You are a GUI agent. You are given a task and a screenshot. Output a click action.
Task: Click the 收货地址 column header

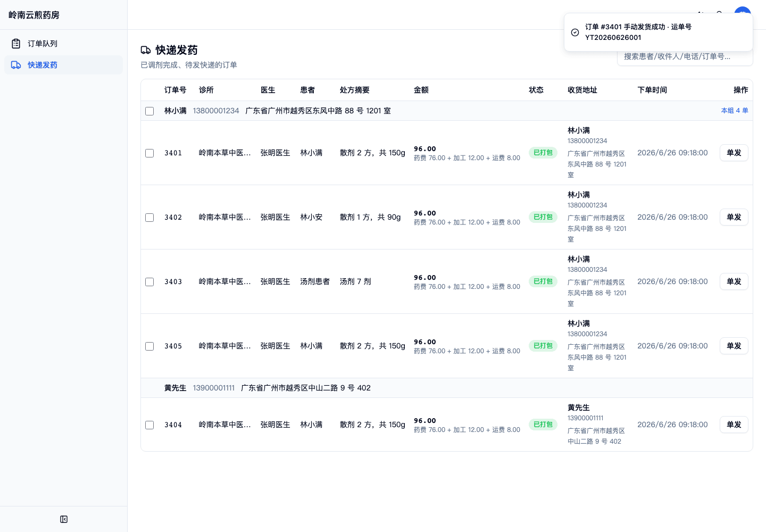click(582, 90)
